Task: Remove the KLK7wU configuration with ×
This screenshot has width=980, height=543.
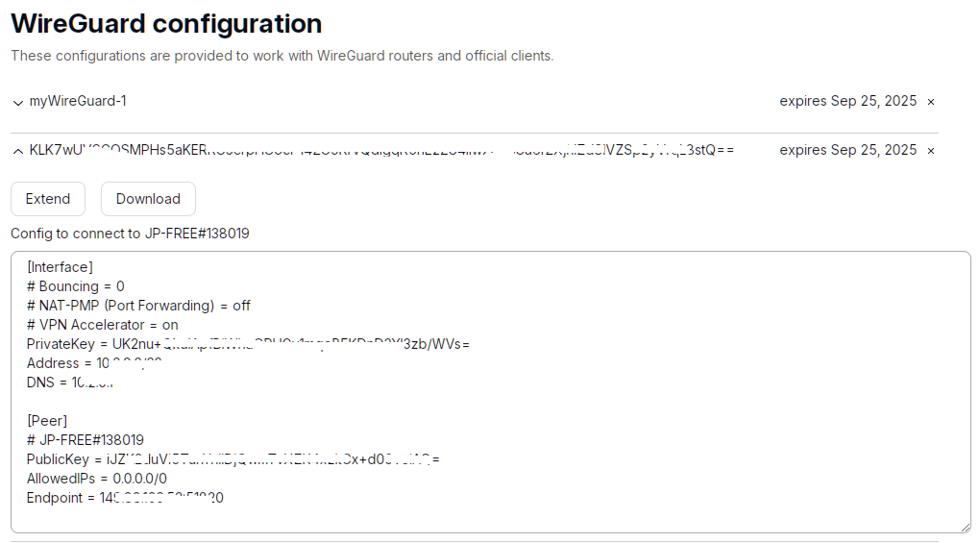Action: [x=931, y=151]
